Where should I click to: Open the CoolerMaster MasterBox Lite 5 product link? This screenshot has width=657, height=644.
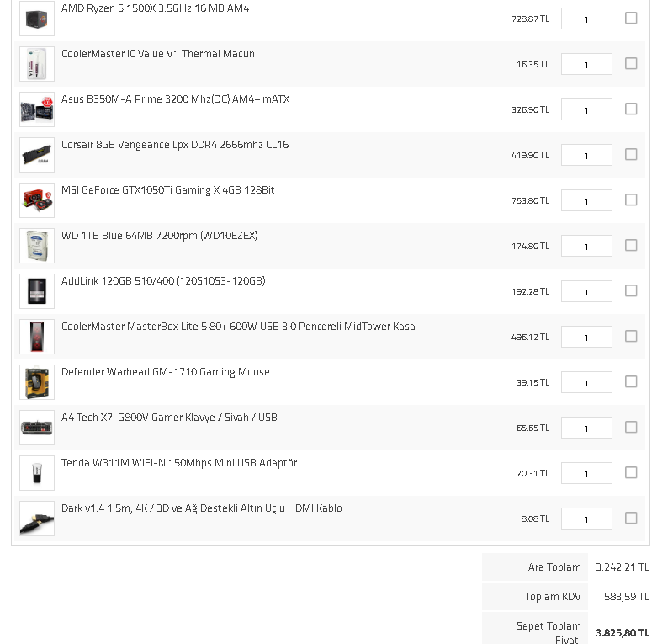click(238, 327)
